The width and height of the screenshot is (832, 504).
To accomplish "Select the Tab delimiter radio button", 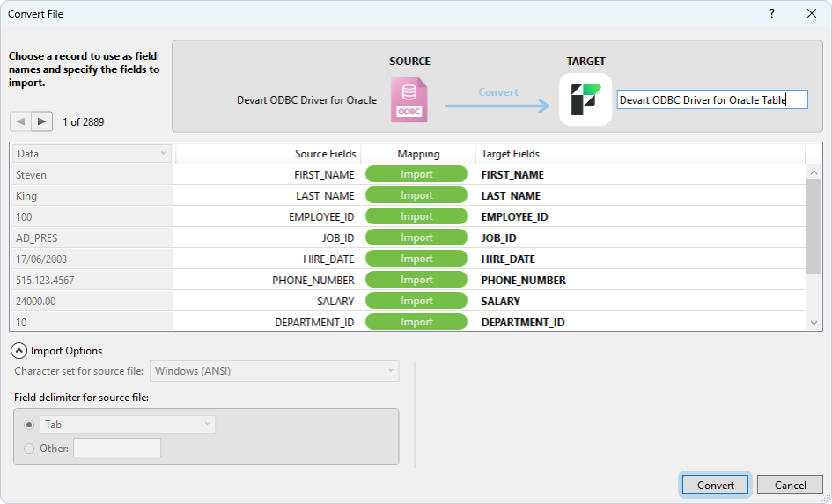I will [x=29, y=425].
